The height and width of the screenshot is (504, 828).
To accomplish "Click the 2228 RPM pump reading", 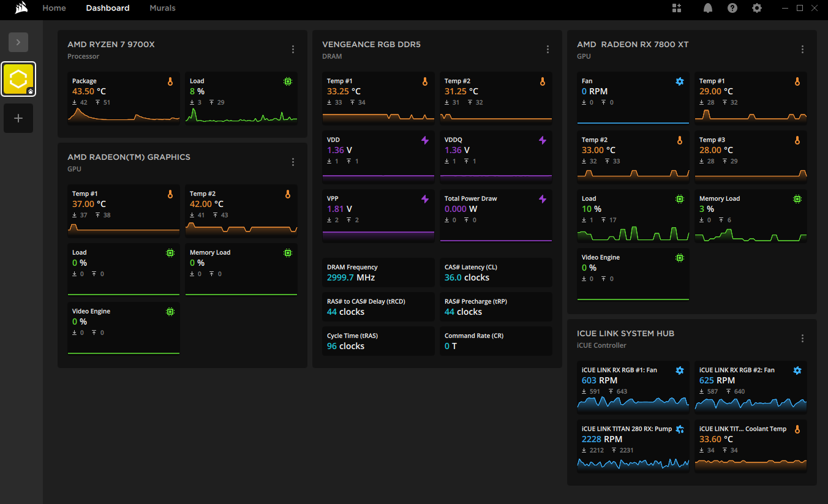I will click(x=602, y=439).
